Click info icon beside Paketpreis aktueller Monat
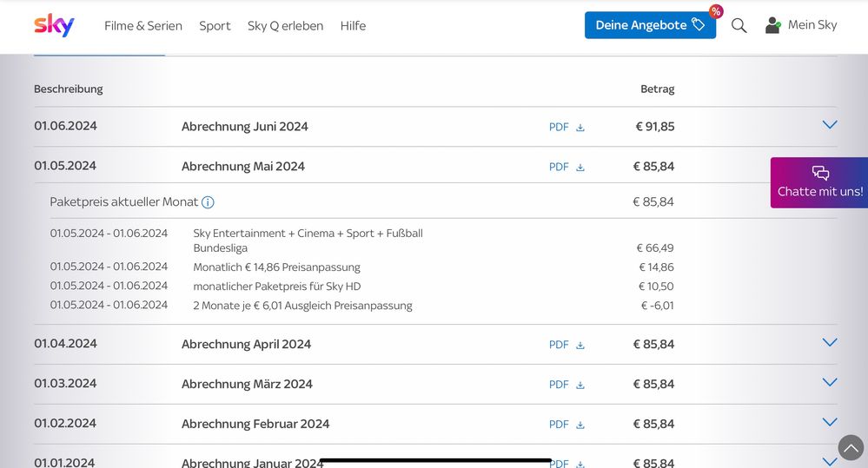Viewport: 868px width, 468px height. tap(208, 202)
